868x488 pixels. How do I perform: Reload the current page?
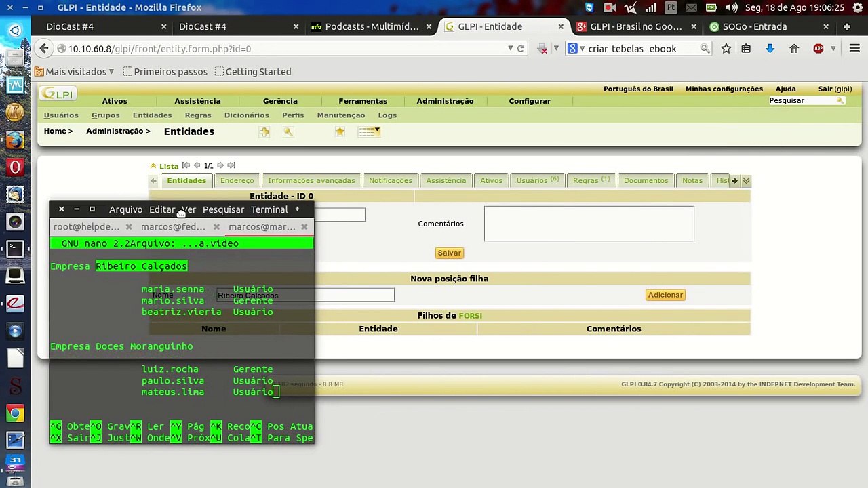click(521, 49)
